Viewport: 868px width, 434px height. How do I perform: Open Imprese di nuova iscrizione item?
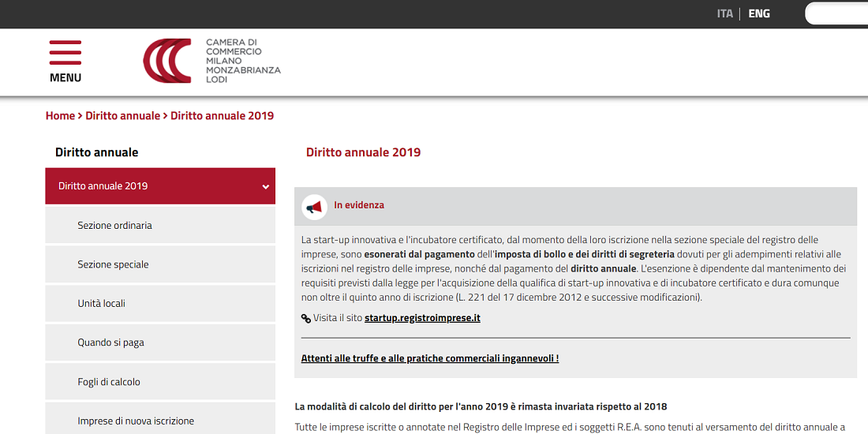(x=160, y=418)
